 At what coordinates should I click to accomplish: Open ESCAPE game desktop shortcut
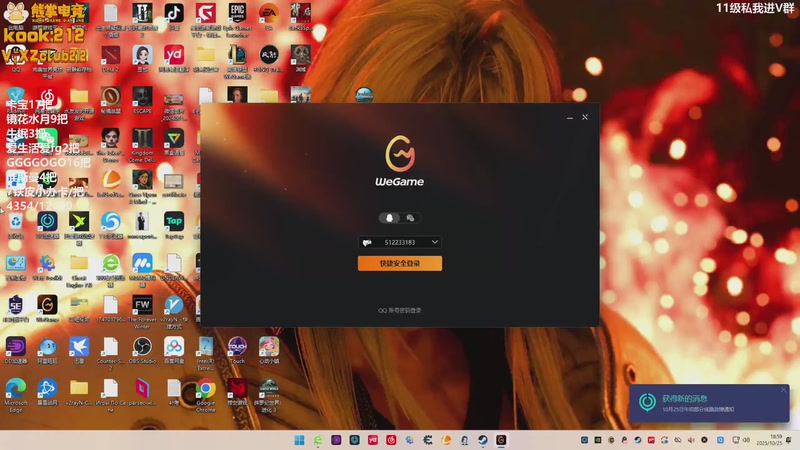coord(142,100)
